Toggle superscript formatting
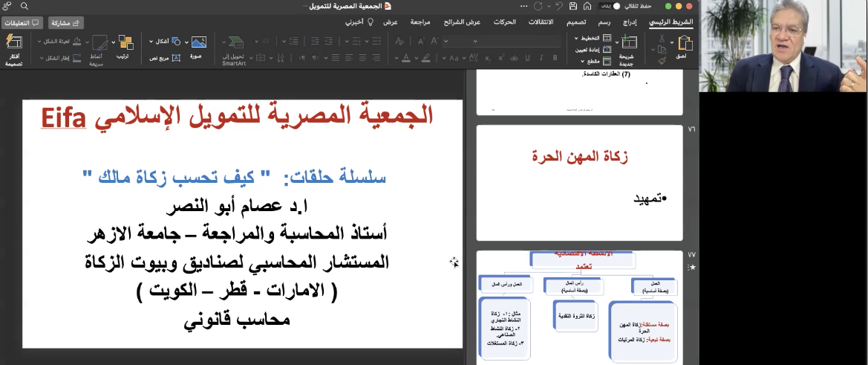868x365 pixels. 501,57
